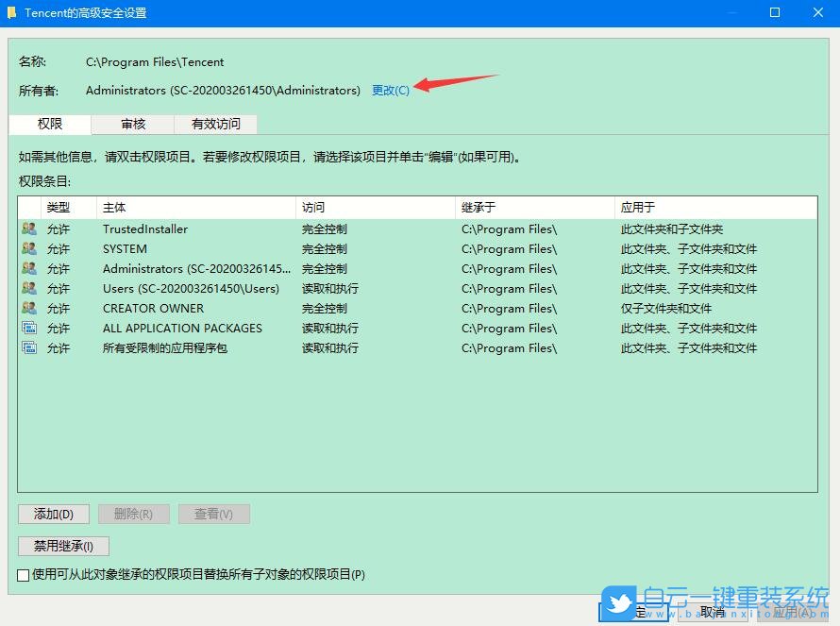The width and height of the screenshot is (840, 626).
Task: Enable replacing child object permission entries checkbox
Action: click(x=22, y=574)
